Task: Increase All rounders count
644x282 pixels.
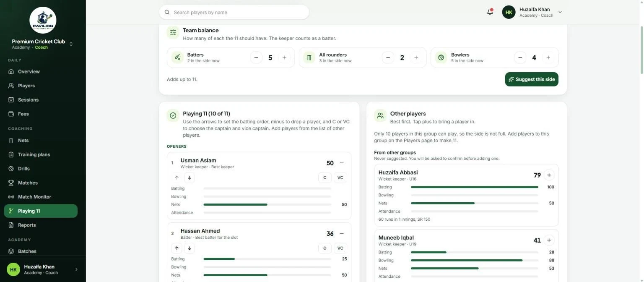Action: tap(416, 57)
